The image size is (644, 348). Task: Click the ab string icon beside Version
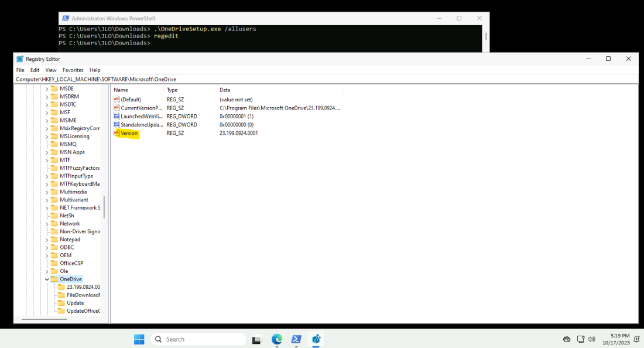click(118, 133)
